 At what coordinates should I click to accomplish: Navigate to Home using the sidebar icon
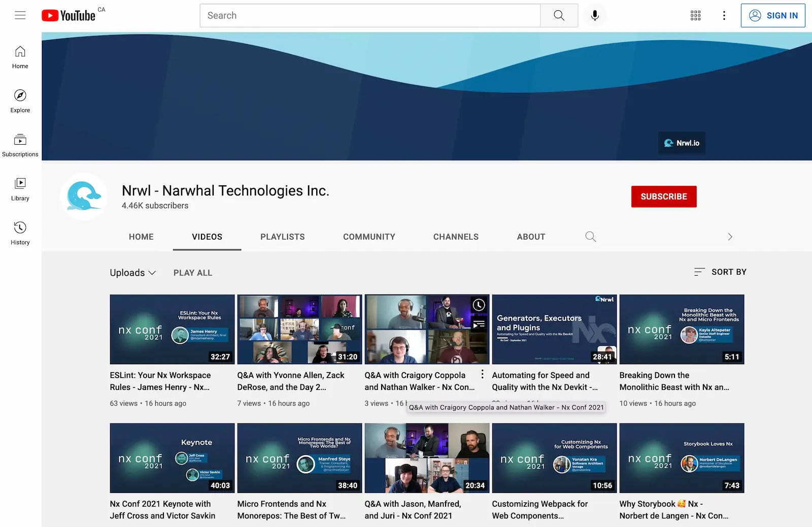[20, 57]
